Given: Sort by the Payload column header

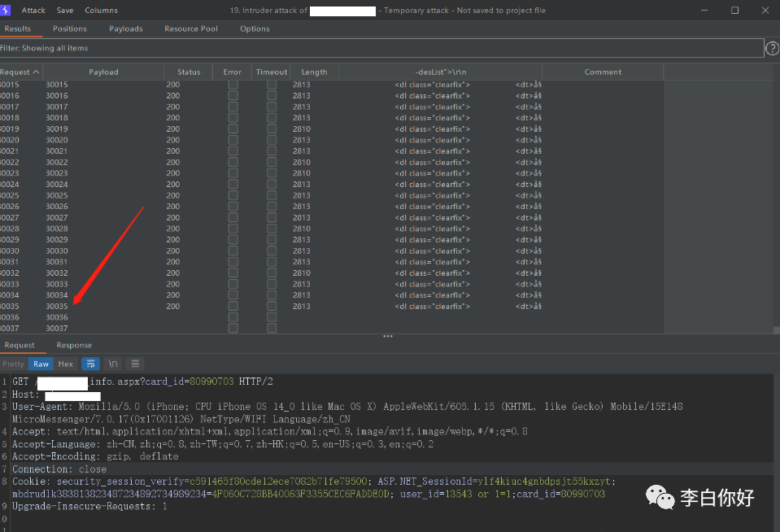Looking at the screenshot, I should (x=103, y=72).
